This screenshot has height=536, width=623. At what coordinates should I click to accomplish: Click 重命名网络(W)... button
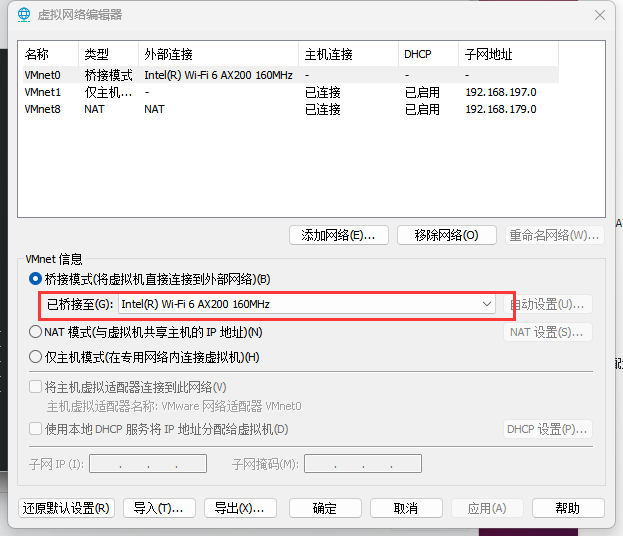554,235
